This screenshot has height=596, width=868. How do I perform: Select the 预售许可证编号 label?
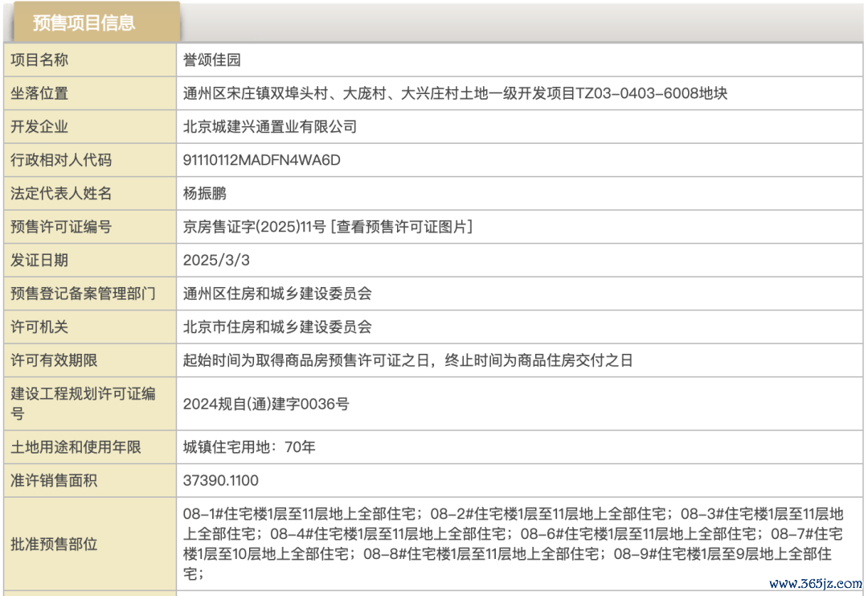[61, 227]
